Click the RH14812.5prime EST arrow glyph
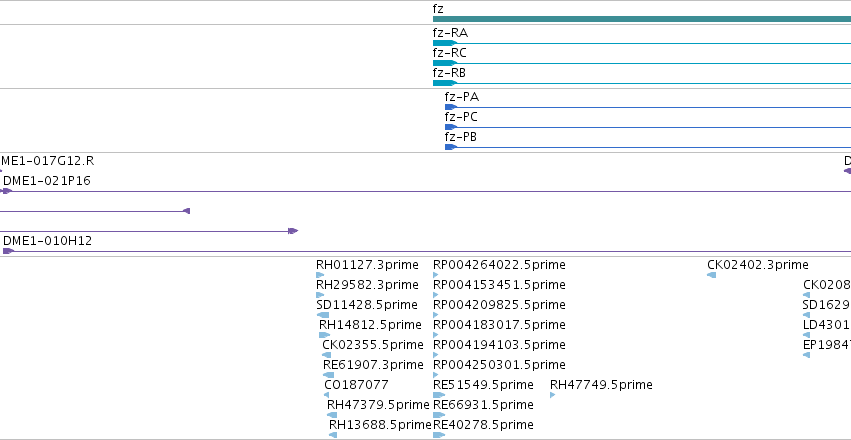This screenshot has height=440, width=851. 325,335
